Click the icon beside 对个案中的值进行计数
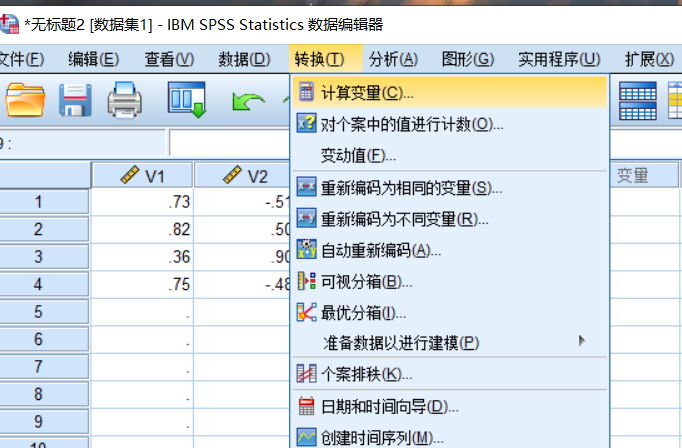This screenshot has height=448, width=682. 306,124
